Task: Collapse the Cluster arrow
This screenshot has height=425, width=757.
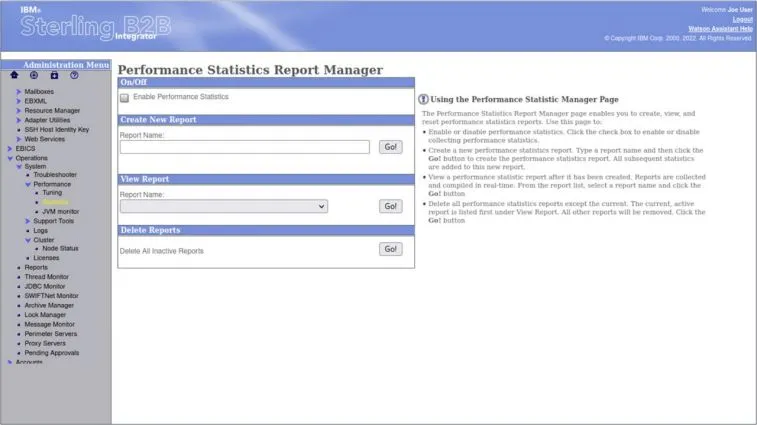Action: tap(28, 240)
